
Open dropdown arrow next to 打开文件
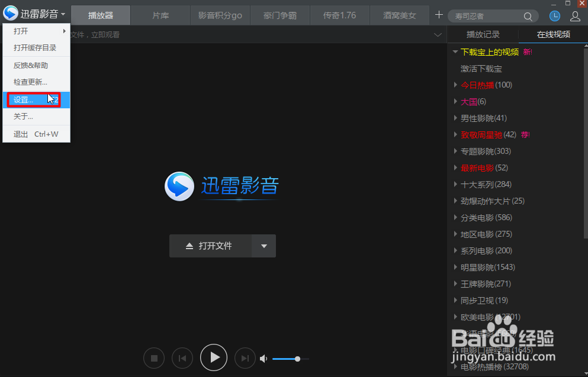pyautogui.click(x=264, y=246)
